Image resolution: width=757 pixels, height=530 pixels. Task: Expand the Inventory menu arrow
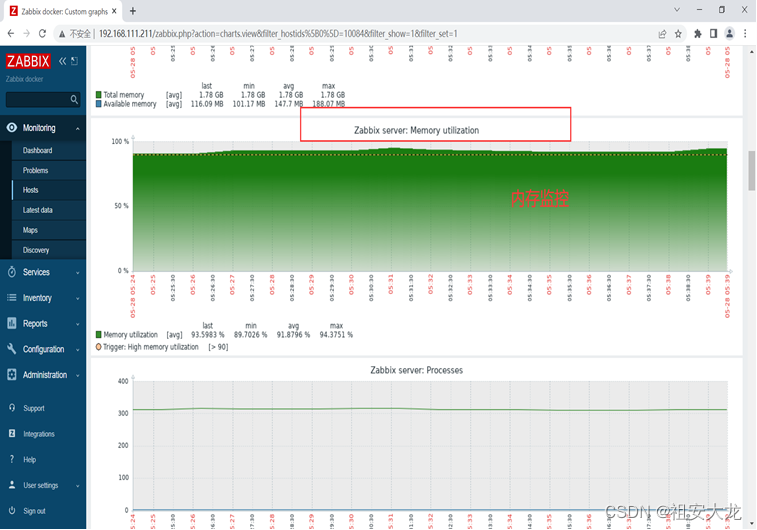coord(77,299)
